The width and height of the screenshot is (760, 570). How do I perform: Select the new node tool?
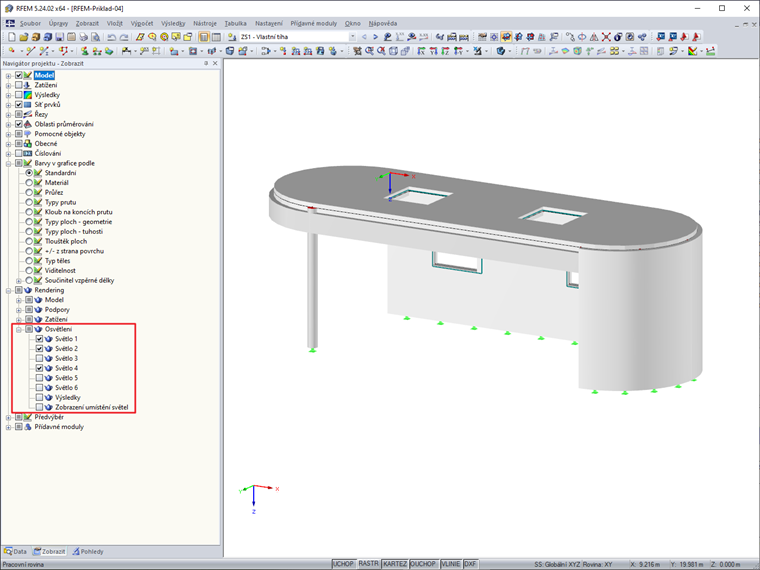(x=12, y=51)
